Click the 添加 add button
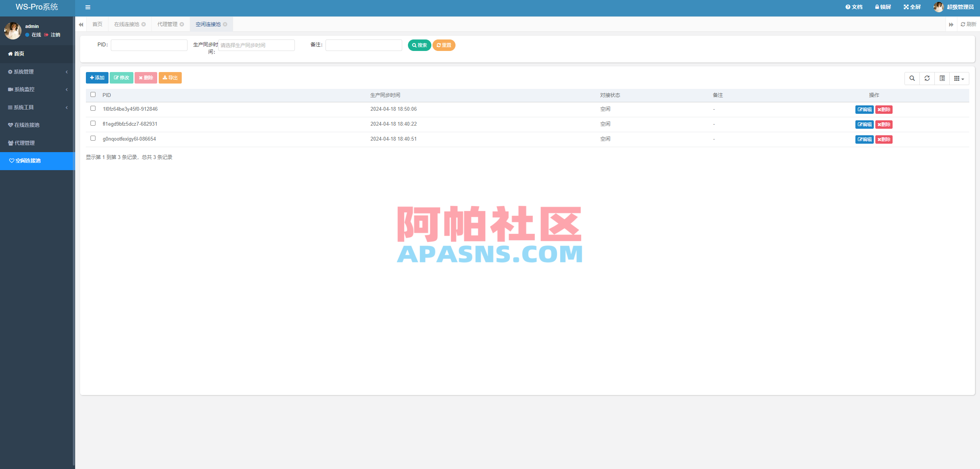Screen dimensions: 980x469 pos(97,77)
